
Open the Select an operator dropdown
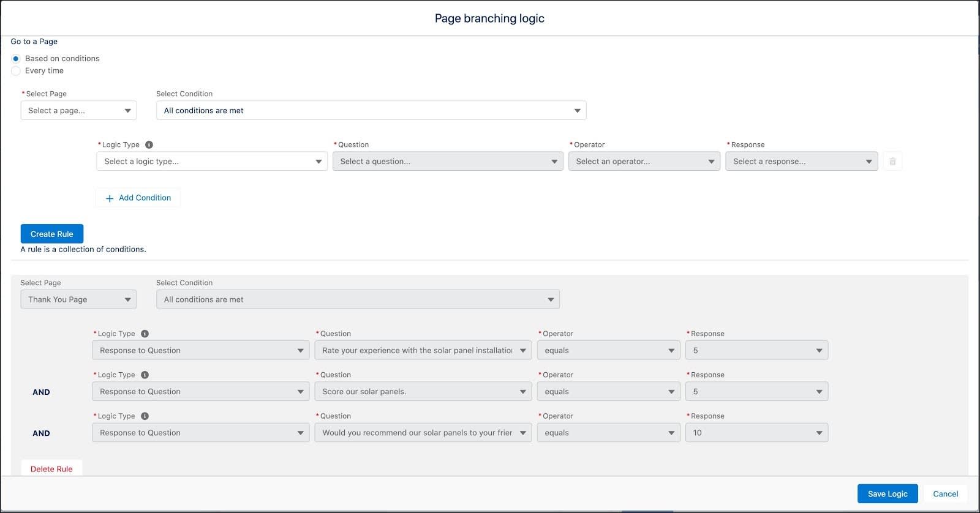point(644,162)
